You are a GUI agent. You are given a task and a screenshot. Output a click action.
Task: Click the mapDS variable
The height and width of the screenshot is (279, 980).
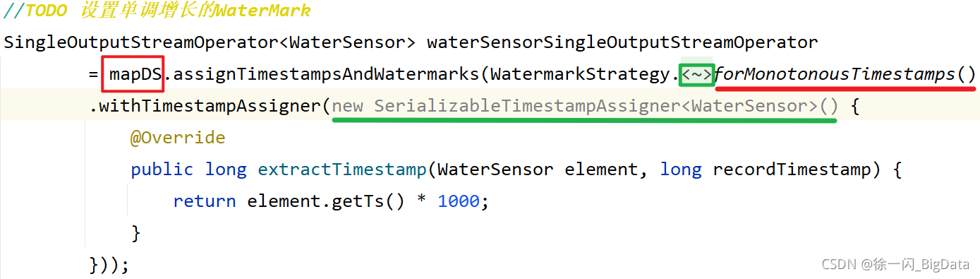[x=135, y=74]
